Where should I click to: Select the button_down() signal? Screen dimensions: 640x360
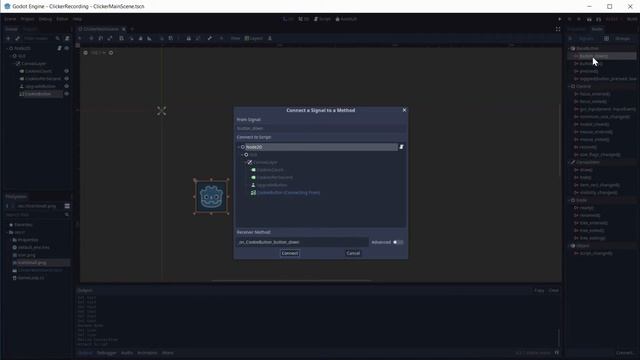pos(593,56)
